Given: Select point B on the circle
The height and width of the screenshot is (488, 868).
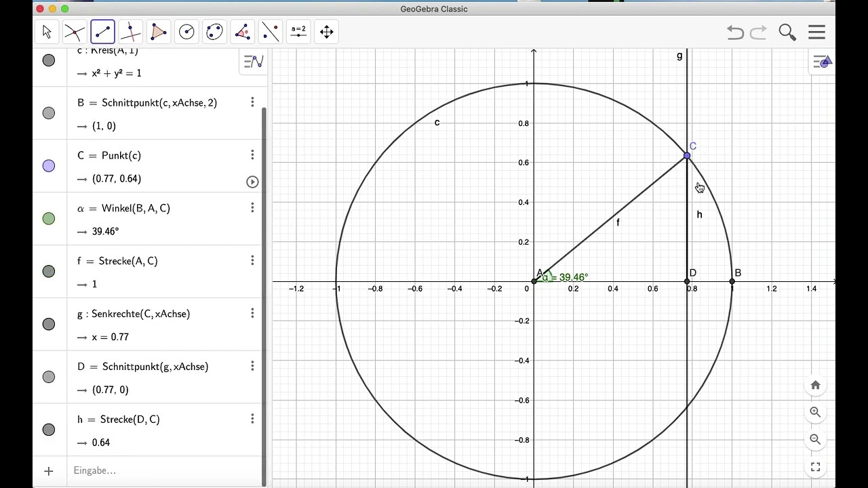Looking at the screenshot, I should pos(732,281).
